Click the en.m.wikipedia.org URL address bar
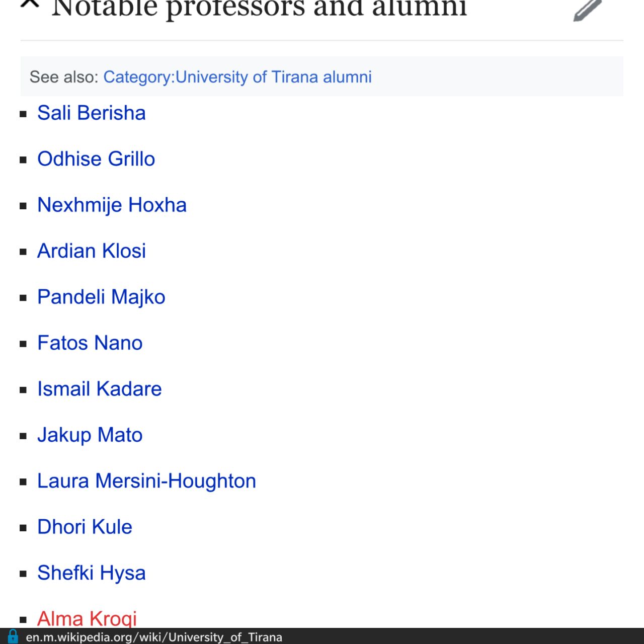The width and height of the screenshot is (644, 644). (x=154, y=637)
